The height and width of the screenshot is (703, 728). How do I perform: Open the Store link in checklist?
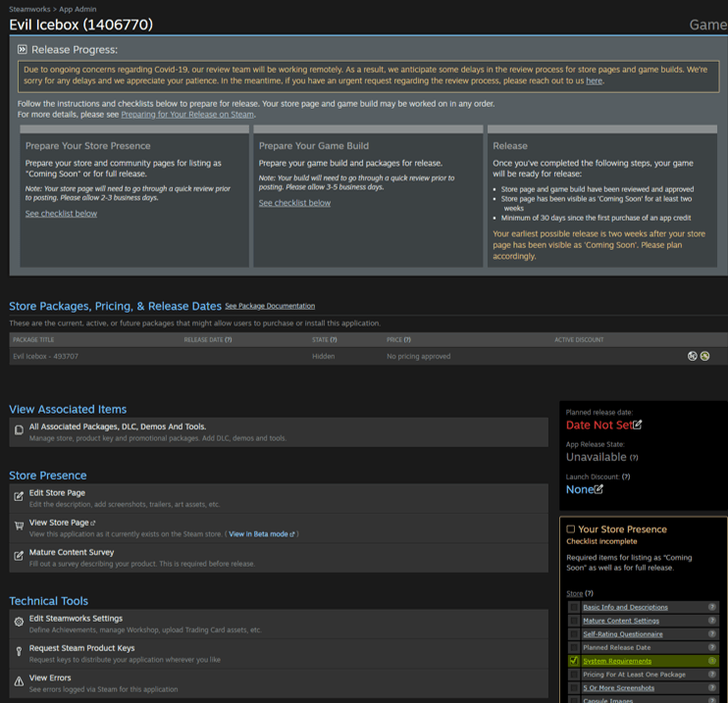pos(574,593)
